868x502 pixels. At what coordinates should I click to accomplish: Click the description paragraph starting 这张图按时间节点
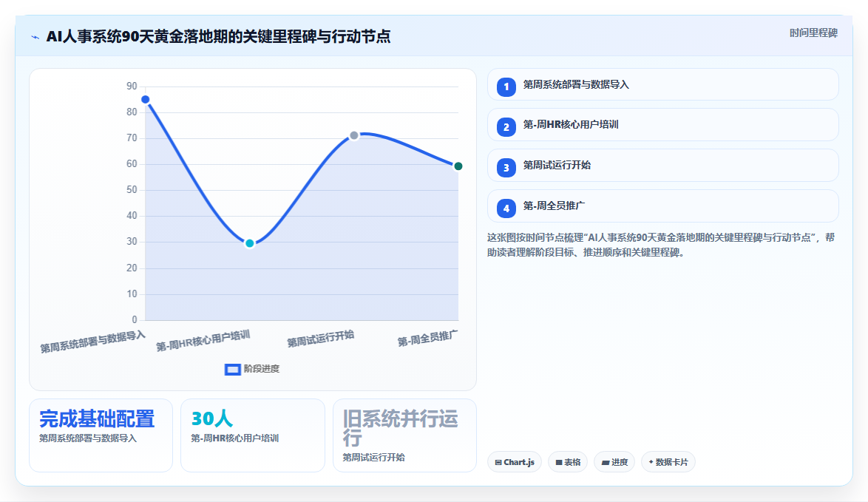(661, 245)
